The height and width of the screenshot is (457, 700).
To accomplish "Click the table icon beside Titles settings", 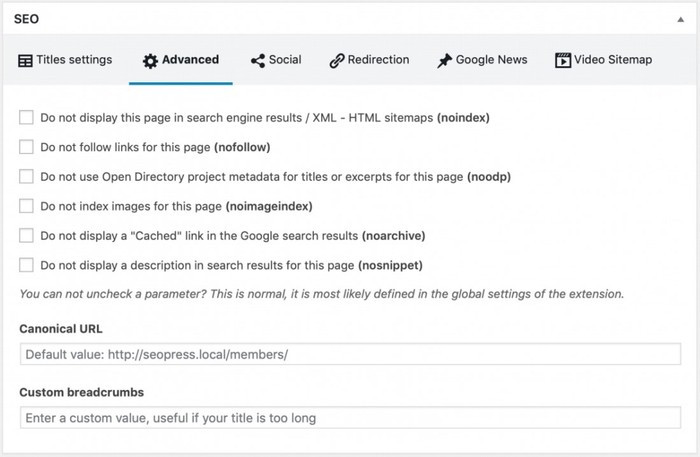I will point(25,61).
